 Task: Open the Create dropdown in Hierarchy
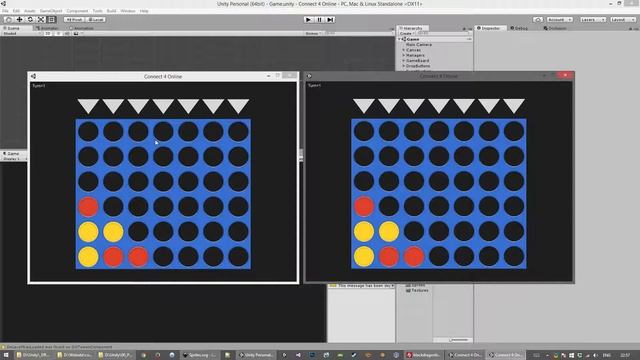(407, 33)
